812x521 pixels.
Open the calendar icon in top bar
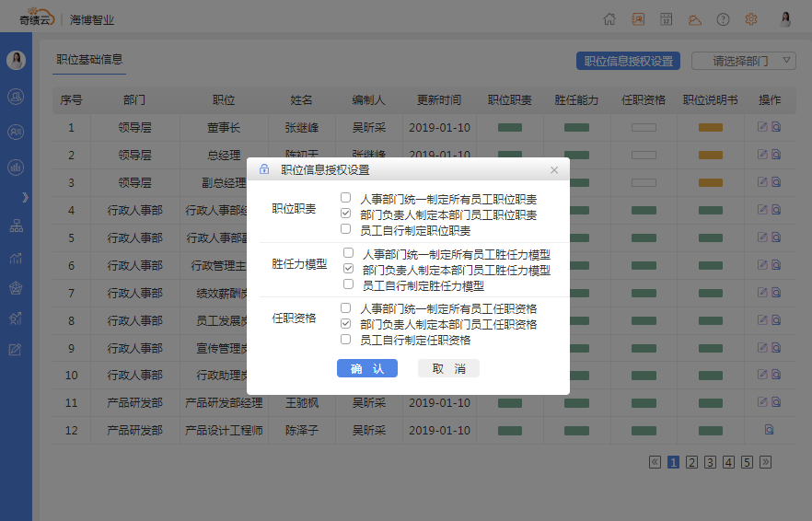[x=666, y=19]
